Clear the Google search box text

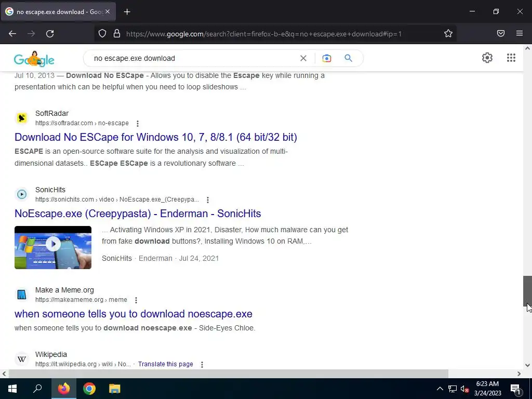303,58
